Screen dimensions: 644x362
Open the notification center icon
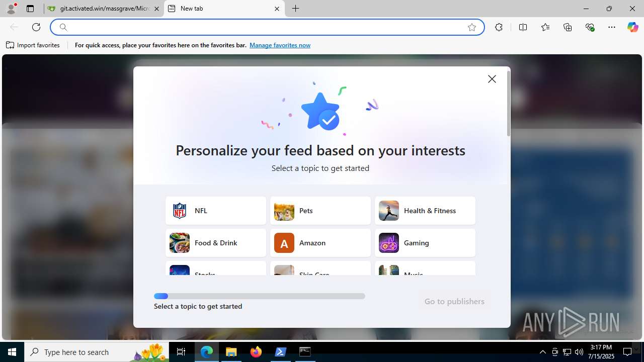coord(627,352)
